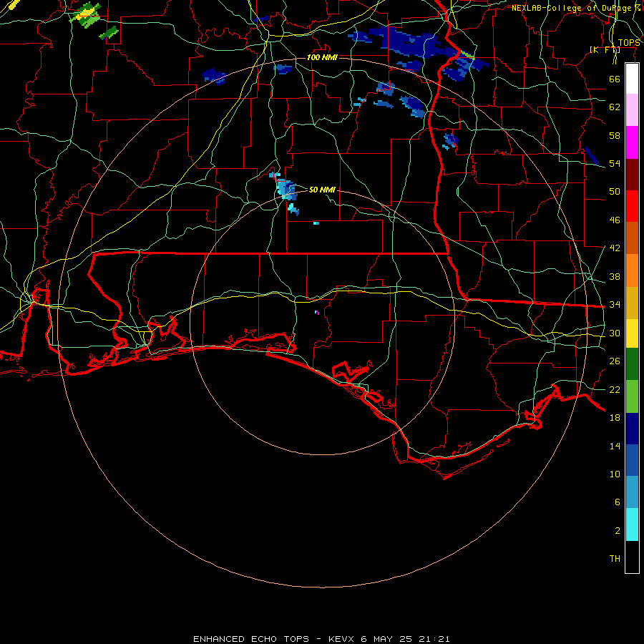
Task: Click the "46" legend value
Action: point(615,220)
